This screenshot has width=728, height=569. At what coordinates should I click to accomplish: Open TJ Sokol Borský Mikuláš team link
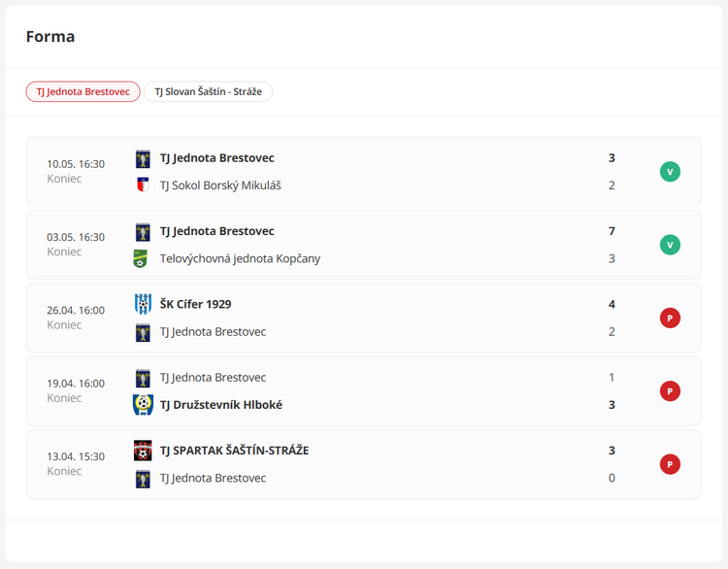[220, 185]
